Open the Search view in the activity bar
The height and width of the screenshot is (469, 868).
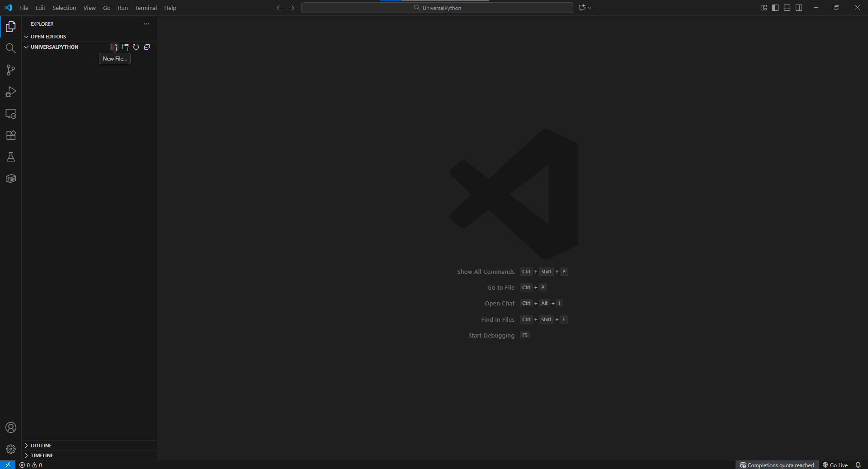10,48
